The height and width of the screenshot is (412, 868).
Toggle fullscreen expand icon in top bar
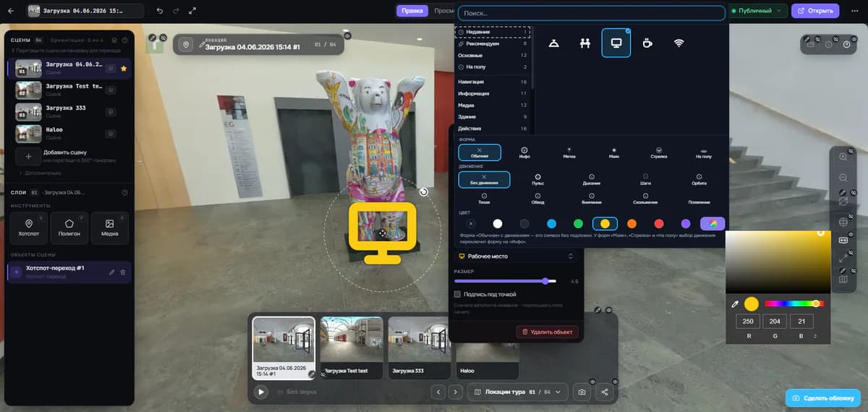coord(192,11)
